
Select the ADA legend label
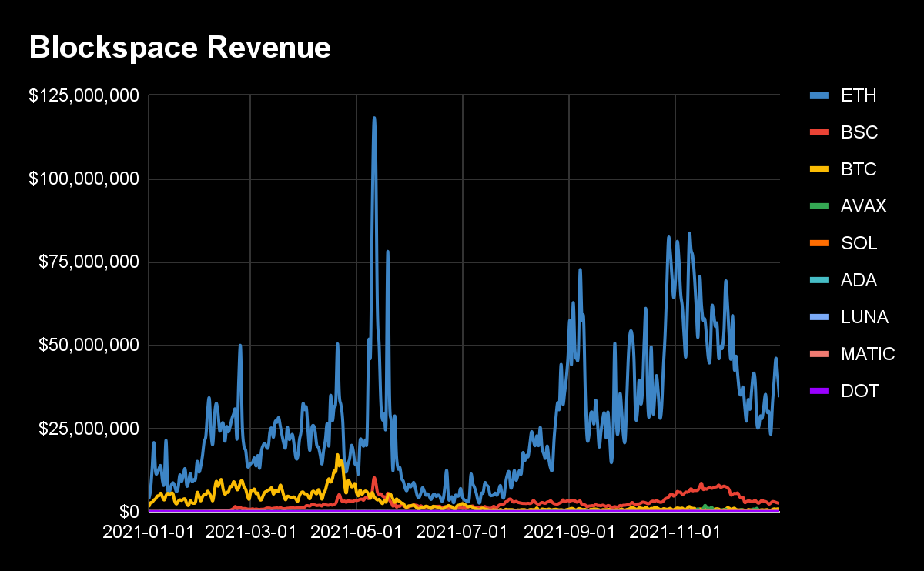click(859, 280)
